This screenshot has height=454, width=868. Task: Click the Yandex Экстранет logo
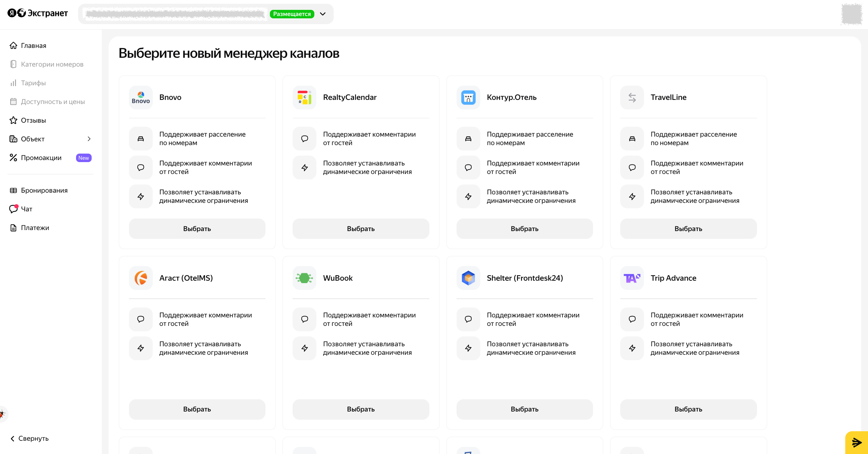click(38, 13)
